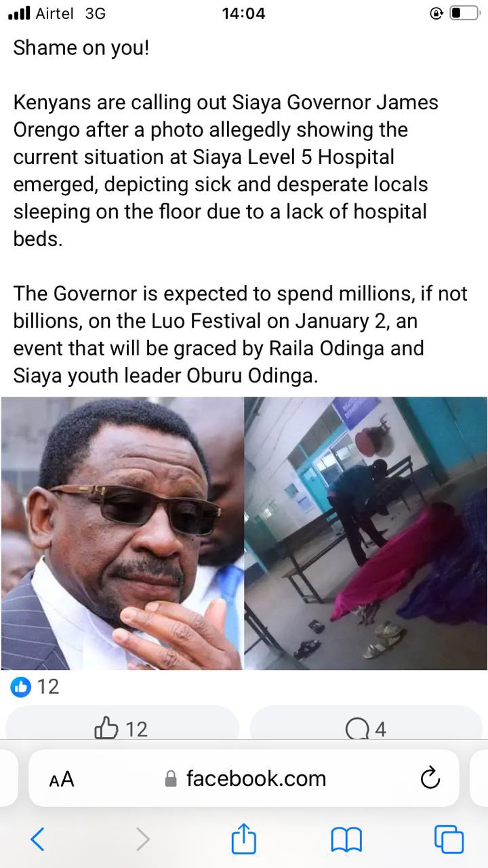Open the comments button showing 4
Image resolution: width=488 pixels, height=868 pixels.
(366, 728)
